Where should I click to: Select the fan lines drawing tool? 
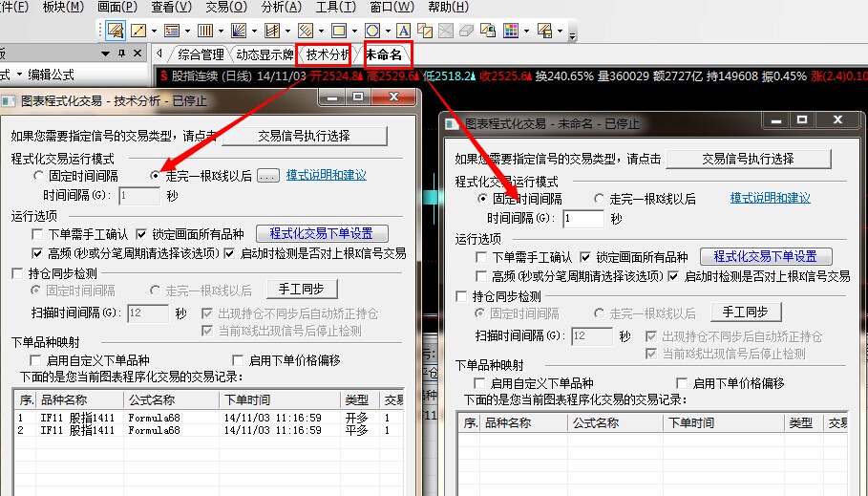[x=238, y=31]
